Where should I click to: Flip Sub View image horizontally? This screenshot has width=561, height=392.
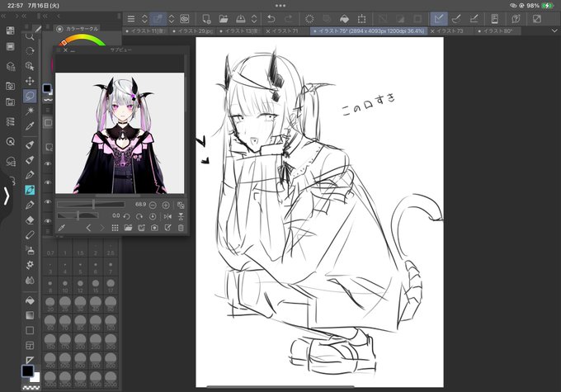[167, 216]
